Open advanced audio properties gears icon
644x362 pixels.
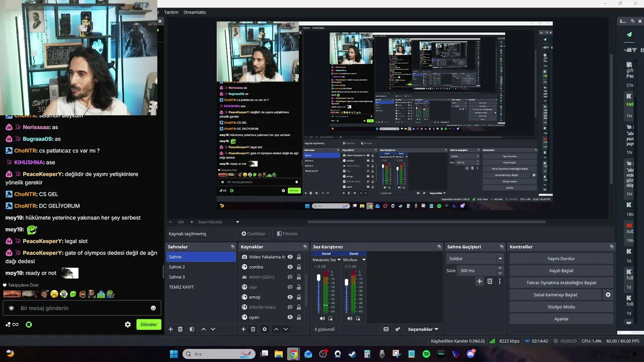(x=397, y=329)
